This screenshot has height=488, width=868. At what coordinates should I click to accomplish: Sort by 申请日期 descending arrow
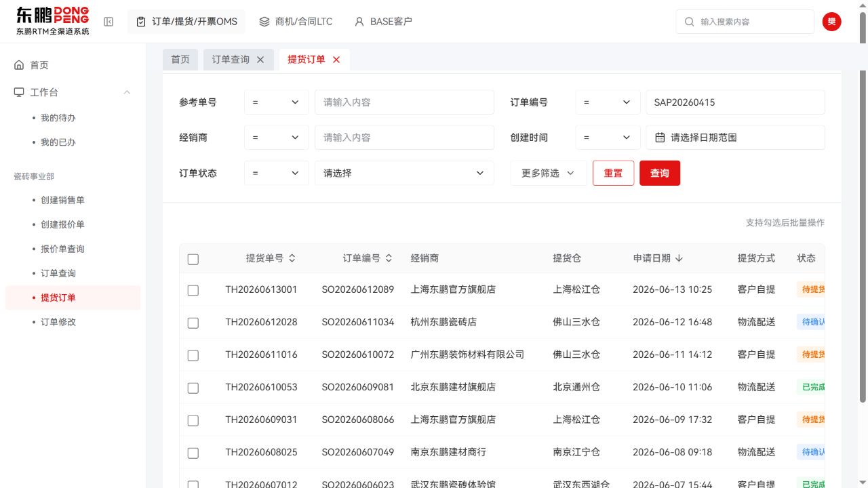[679, 258]
